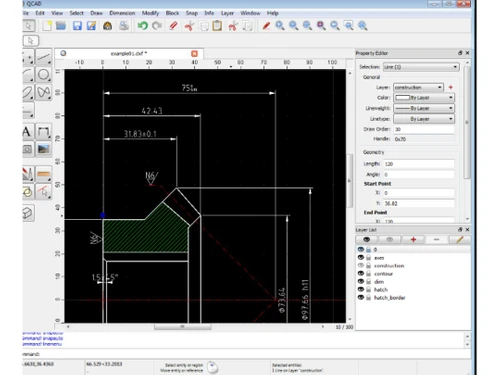The width and height of the screenshot is (500, 375).
Task: Toggle visibility eye of layer 0
Action: click(x=361, y=249)
